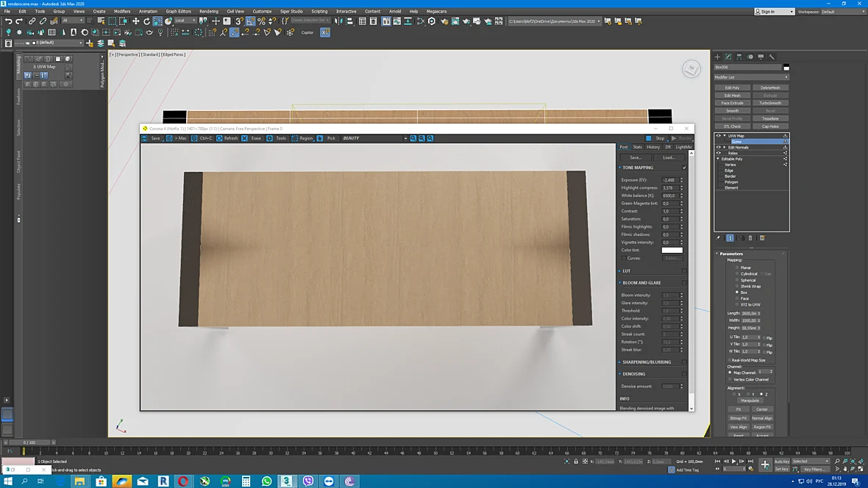
Task: Open the Utilities wrench tab in command panel
Action: click(x=772, y=57)
